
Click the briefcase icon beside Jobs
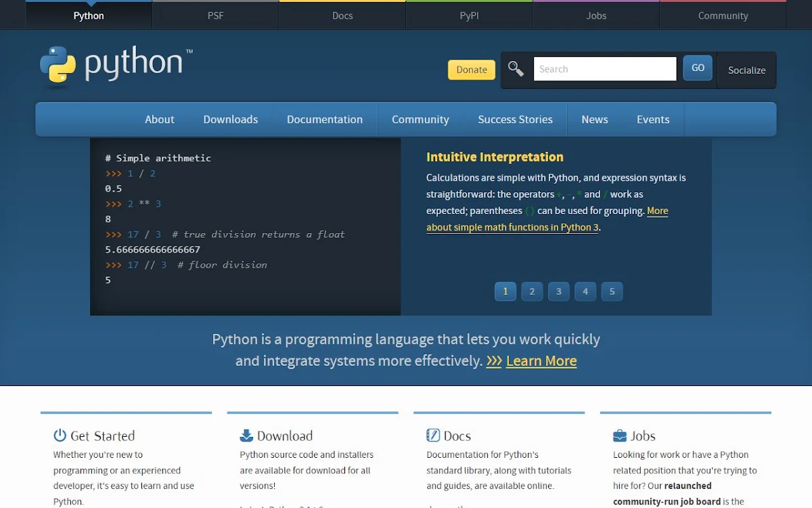(620, 436)
